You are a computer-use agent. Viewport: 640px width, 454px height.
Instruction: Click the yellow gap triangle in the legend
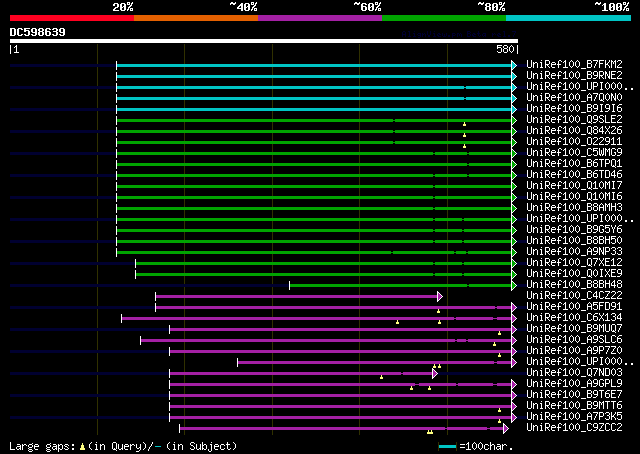82,447
